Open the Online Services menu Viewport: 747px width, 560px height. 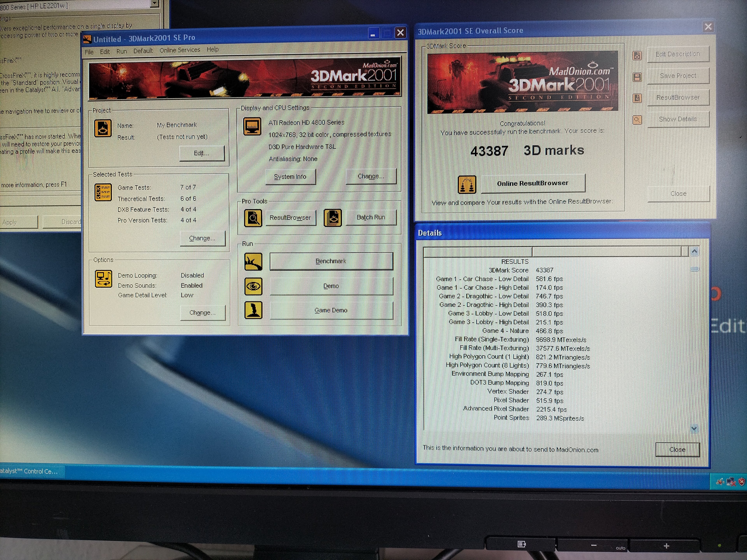[180, 50]
